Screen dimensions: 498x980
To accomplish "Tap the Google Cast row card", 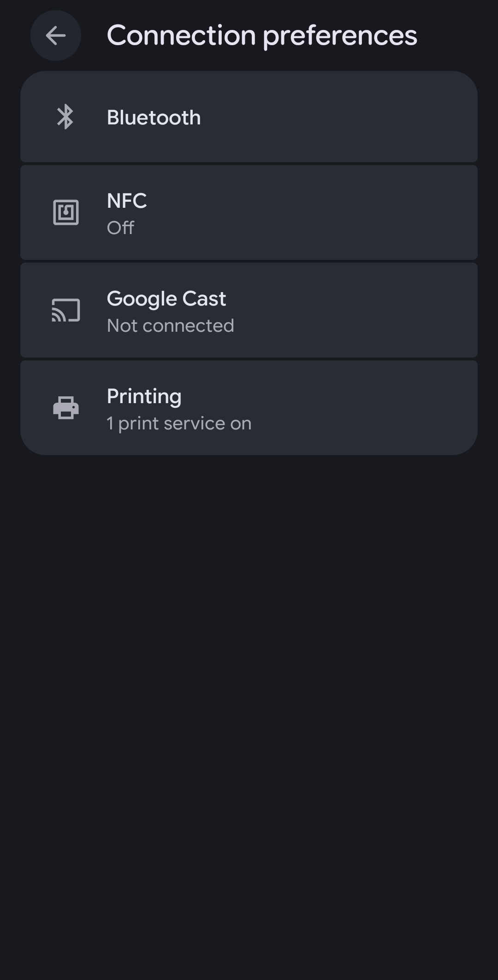I will pyautogui.click(x=323, y=310).
